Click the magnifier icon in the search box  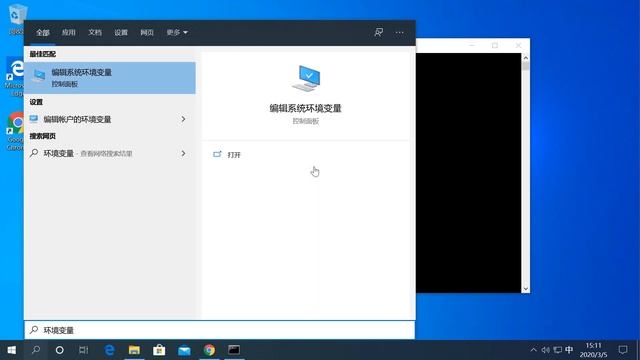click(34, 329)
